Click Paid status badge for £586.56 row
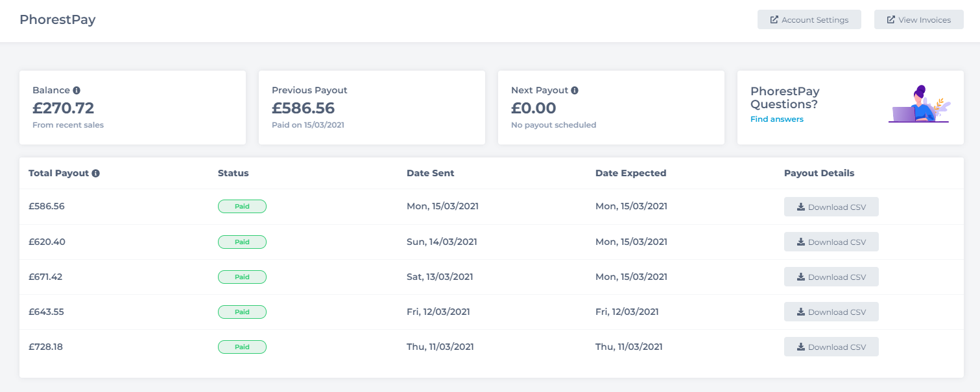 242,207
